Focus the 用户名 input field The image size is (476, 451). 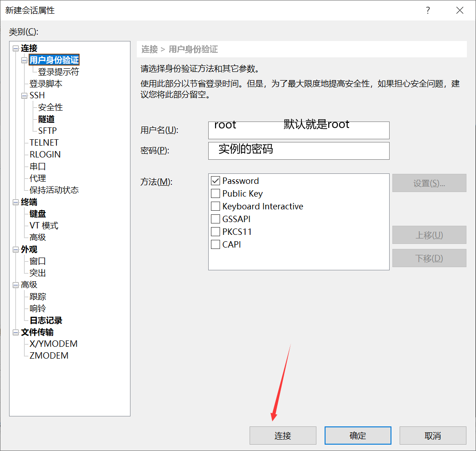click(299, 130)
